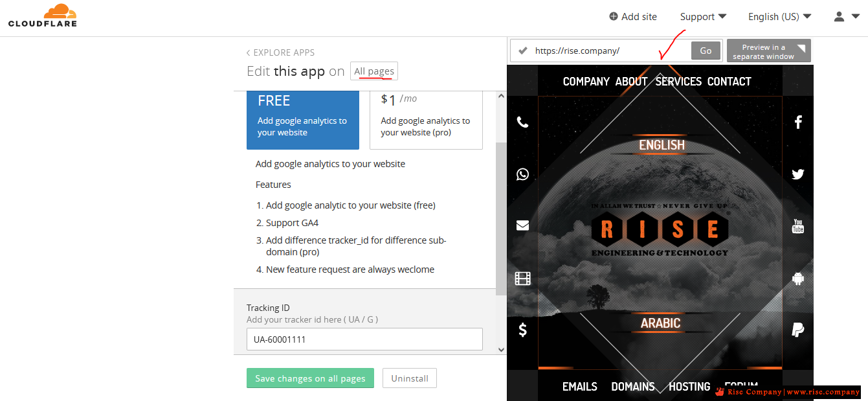Click the envelope email icon in preview
The height and width of the screenshot is (401, 868).
point(522,225)
